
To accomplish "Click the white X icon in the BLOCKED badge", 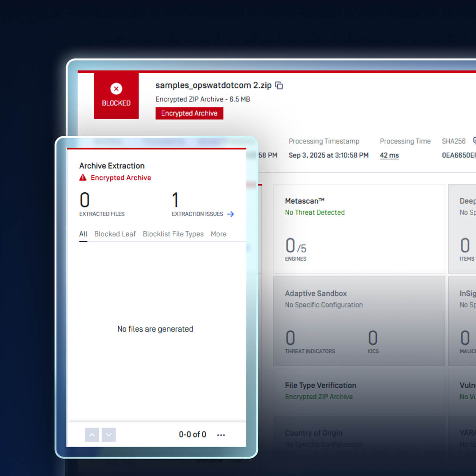I will [116, 89].
